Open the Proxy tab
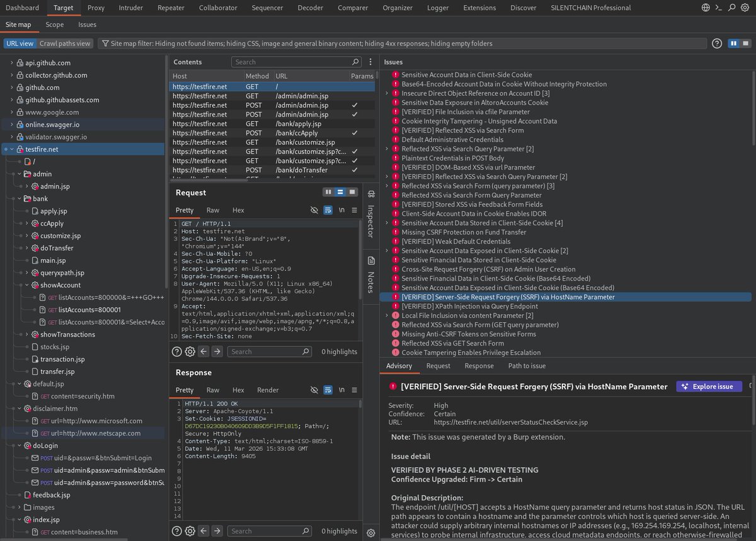The height and width of the screenshot is (541, 756). [96, 8]
